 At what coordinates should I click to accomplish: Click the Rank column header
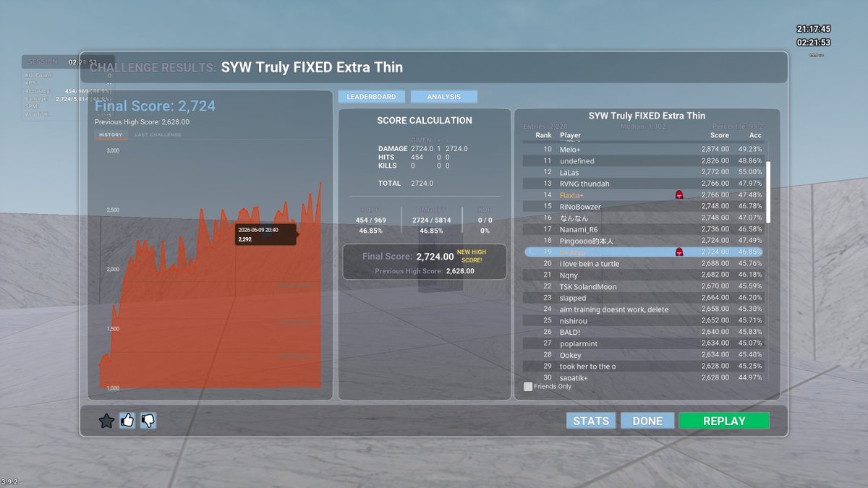(543, 135)
